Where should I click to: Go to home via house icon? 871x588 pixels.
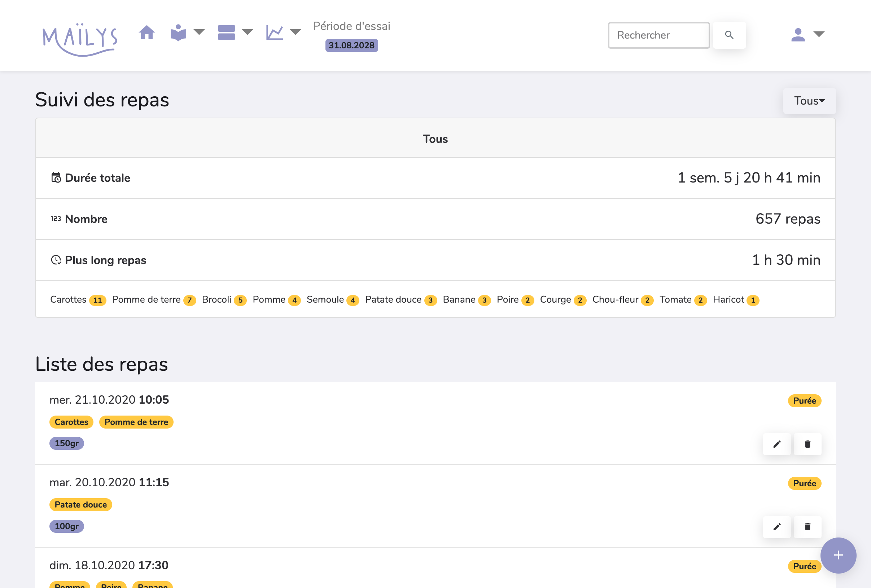146,32
